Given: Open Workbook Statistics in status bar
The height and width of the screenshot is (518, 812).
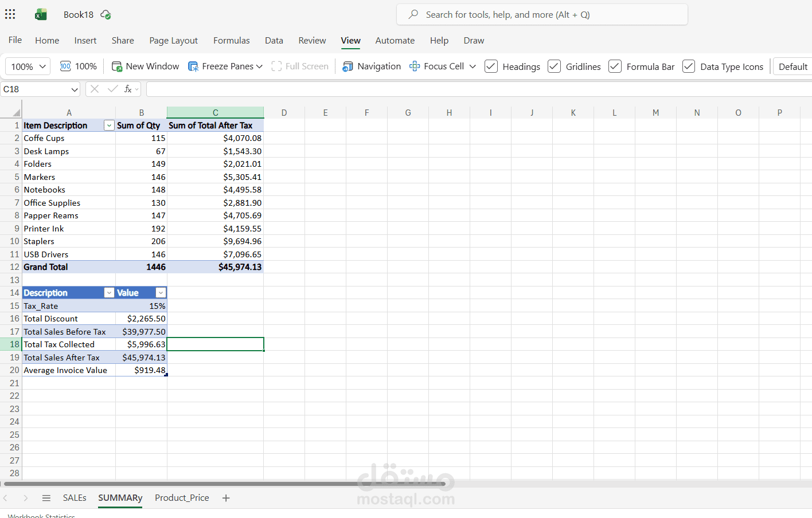Looking at the screenshot, I should [41, 516].
